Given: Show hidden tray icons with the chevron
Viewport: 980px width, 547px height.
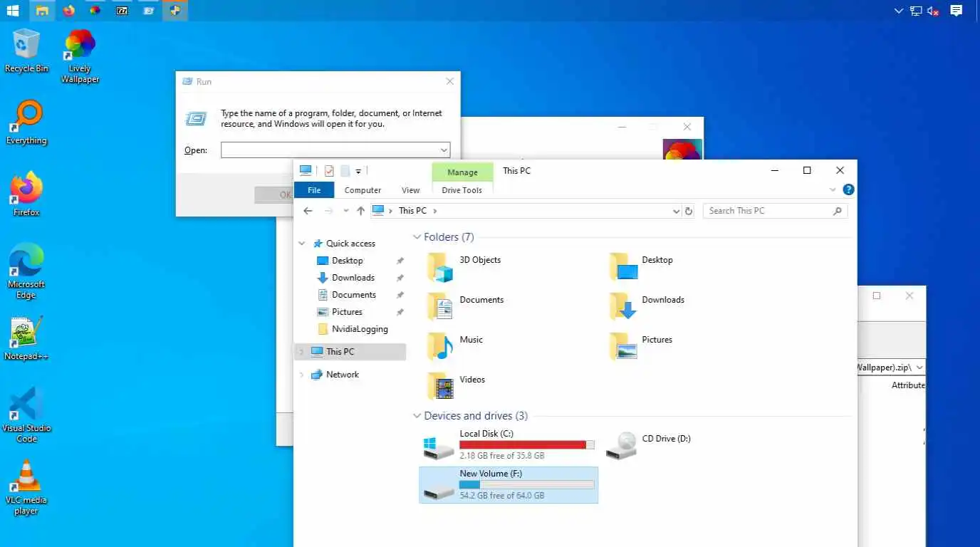Looking at the screenshot, I should (898, 11).
